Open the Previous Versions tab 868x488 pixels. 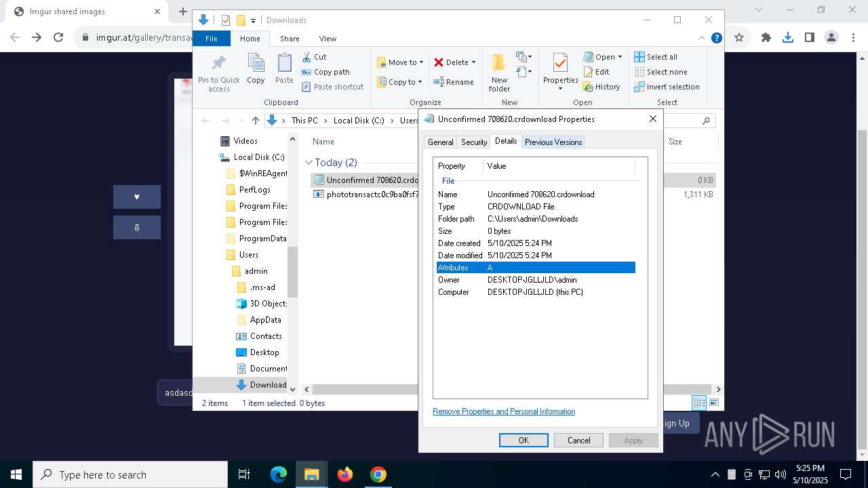click(x=553, y=142)
